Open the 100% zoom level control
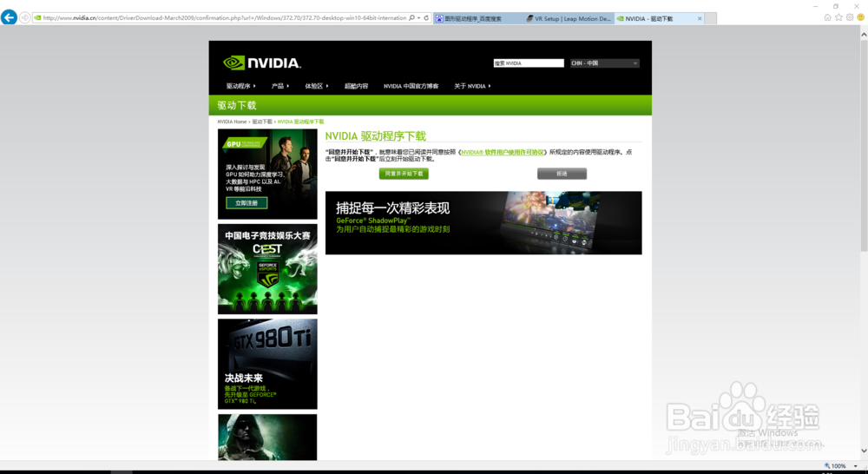The image size is (868, 474). click(x=841, y=466)
